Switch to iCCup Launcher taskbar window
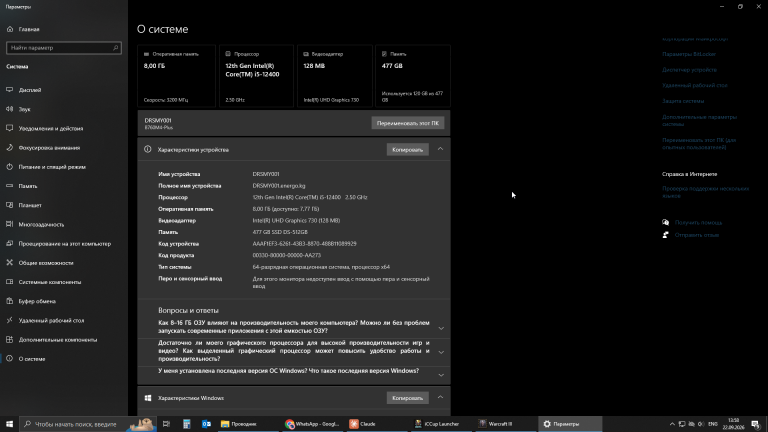 coord(442,424)
